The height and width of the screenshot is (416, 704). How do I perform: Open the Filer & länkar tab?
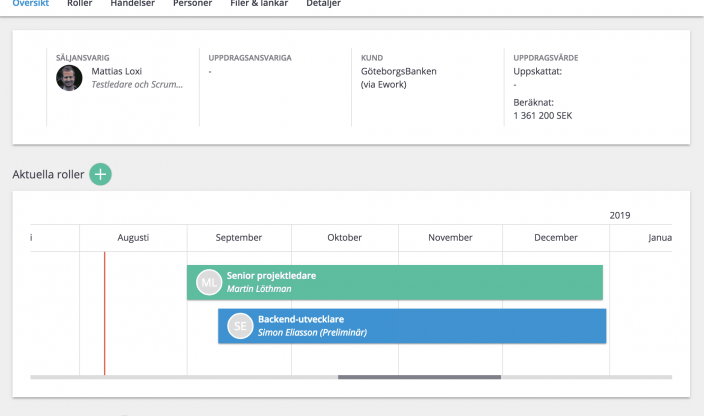259,4
